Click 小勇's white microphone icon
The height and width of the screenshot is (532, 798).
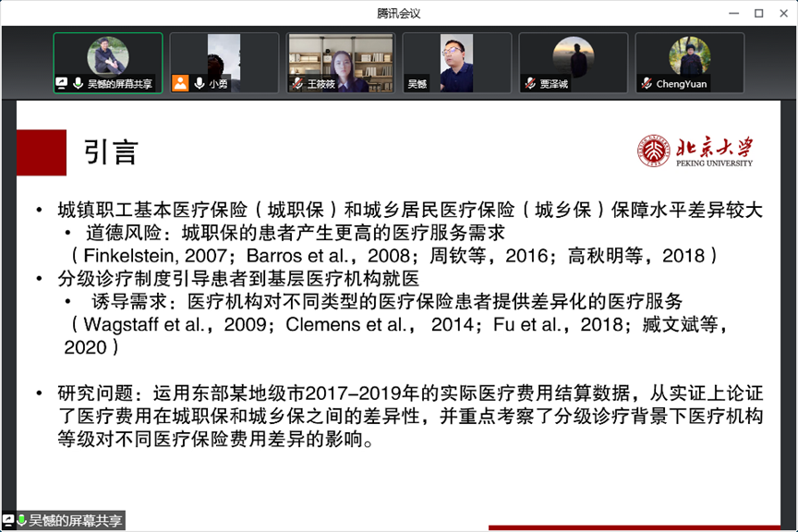click(x=199, y=83)
